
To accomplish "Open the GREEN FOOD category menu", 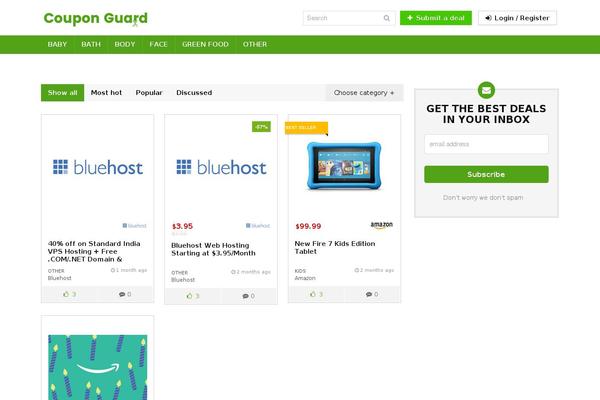I will pos(205,44).
